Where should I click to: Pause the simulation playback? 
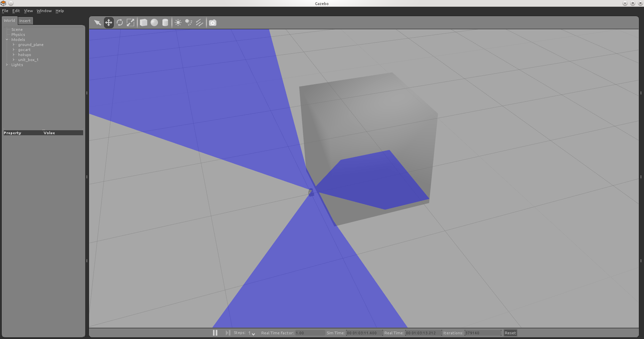click(x=215, y=333)
